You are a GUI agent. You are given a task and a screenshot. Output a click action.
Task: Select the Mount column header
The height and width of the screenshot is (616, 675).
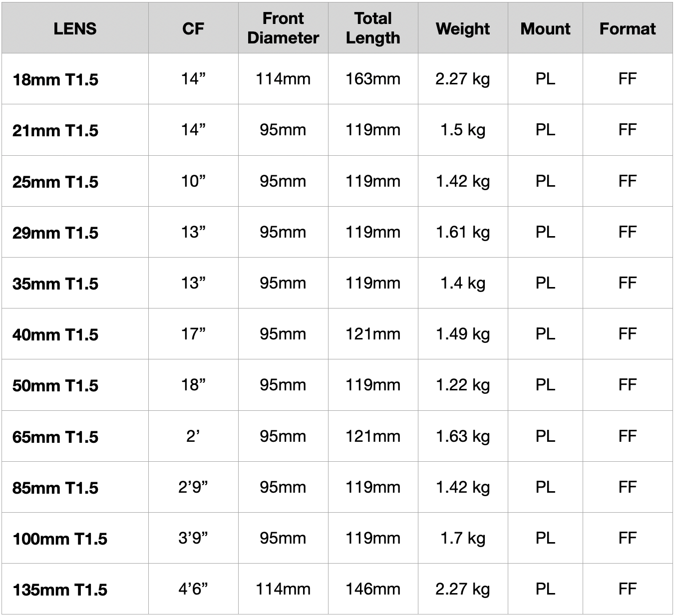pyautogui.click(x=545, y=28)
